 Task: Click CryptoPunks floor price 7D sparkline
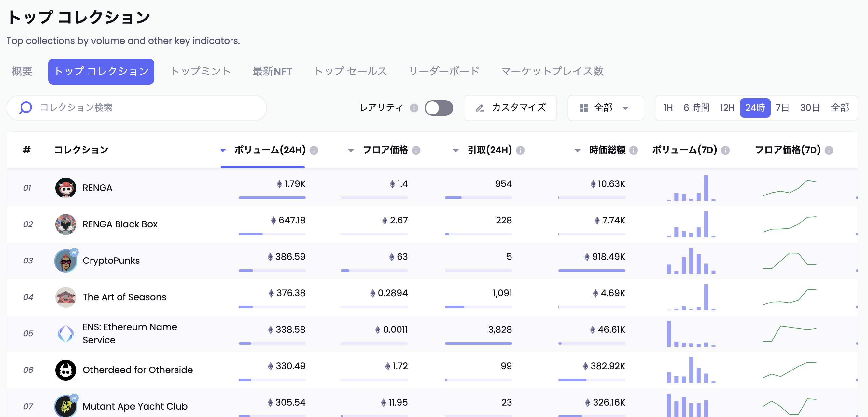tap(789, 261)
